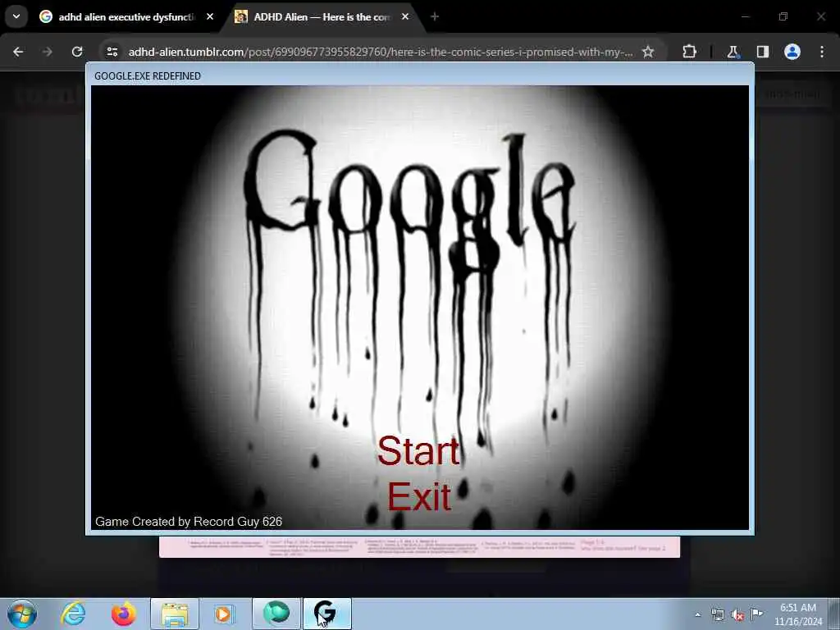The width and height of the screenshot is (840, 630).
Task: Restore down the Chrome window
Action: tap(783, 16)
